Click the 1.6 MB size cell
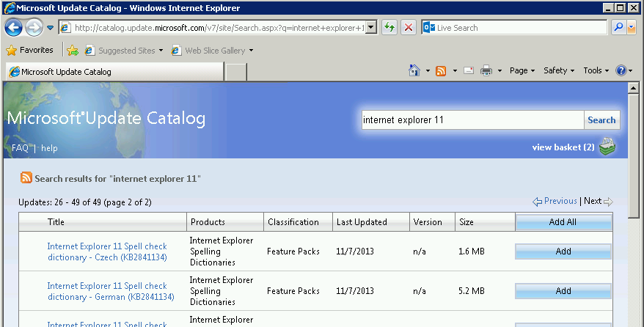Viewport: 644px width, 327px height. coord(472,251)
